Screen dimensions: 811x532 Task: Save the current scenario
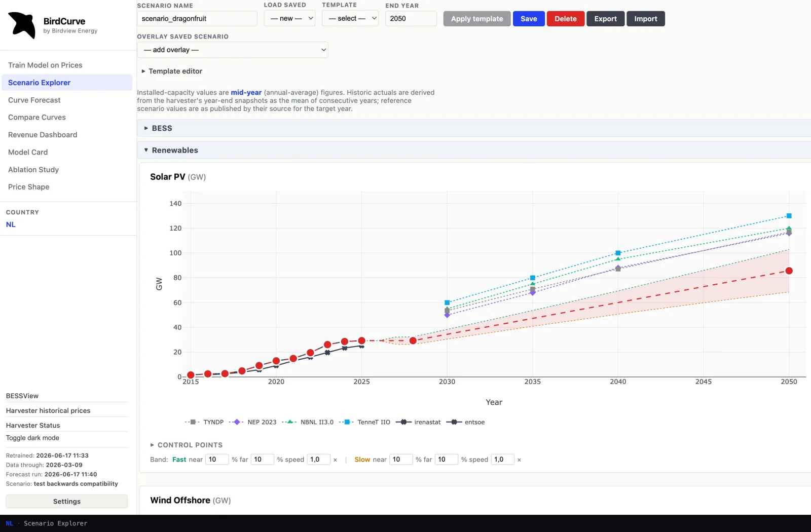click(x=529, y=19)
